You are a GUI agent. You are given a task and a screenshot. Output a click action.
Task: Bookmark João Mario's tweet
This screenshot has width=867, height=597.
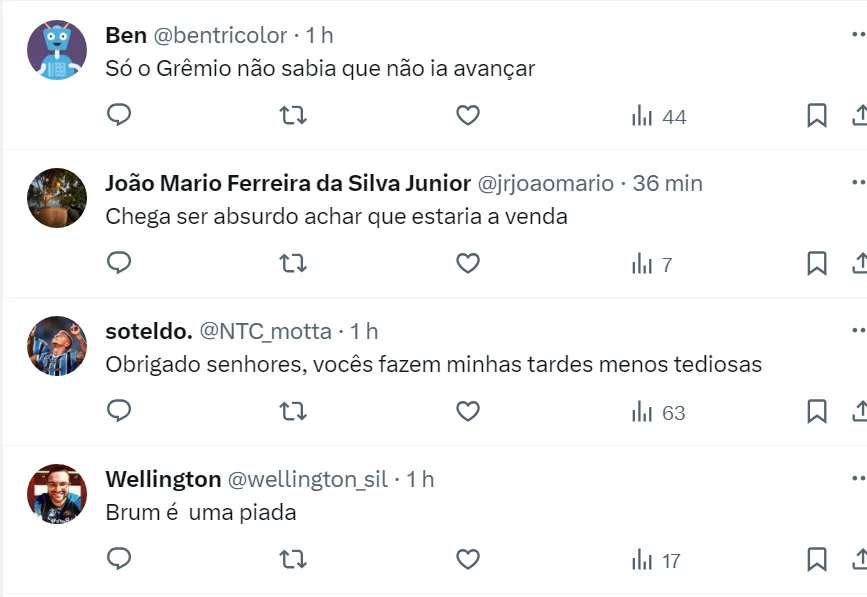(x=817, y=264)
